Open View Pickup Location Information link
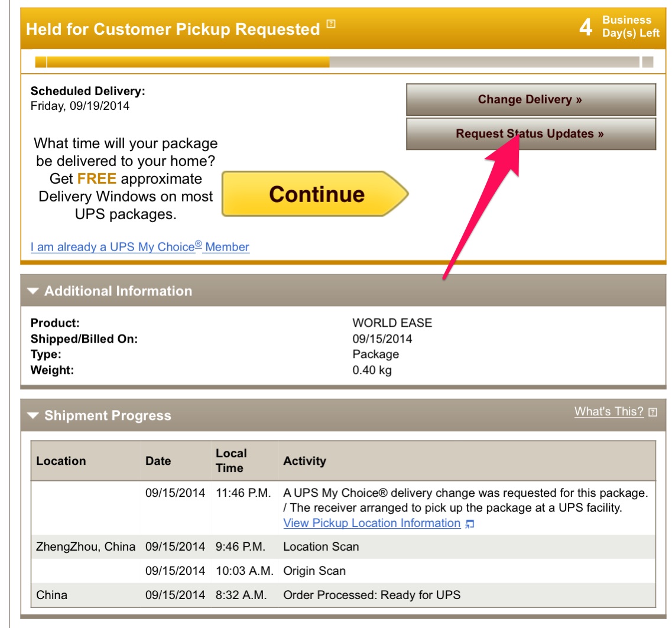672x628 pixels. point(372,523)
